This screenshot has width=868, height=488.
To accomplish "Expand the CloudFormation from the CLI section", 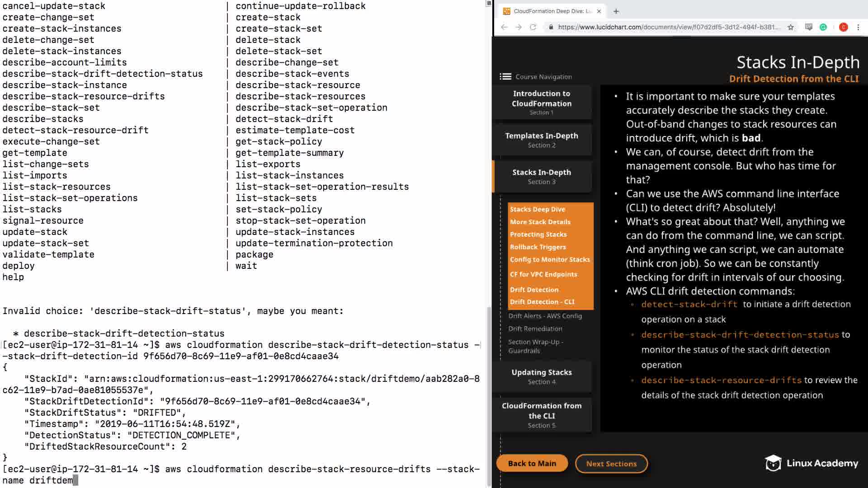I will coord(542,415).
